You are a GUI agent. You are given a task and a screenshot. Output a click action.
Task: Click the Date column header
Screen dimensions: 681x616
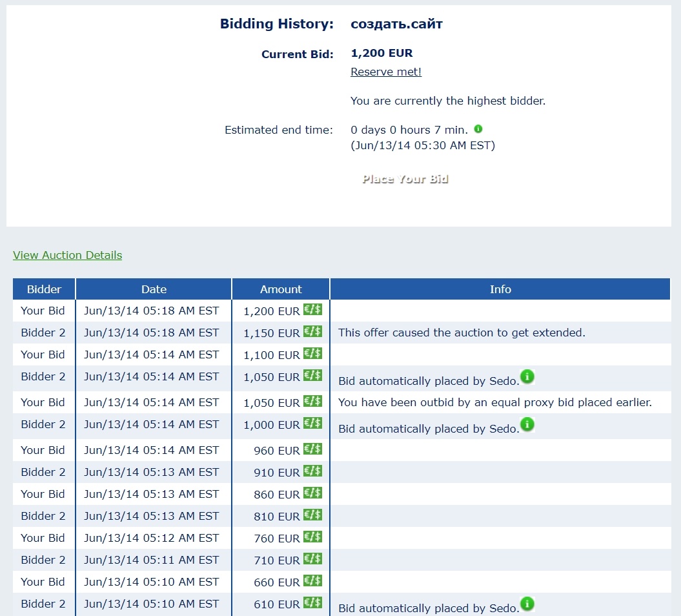[154, 289]
